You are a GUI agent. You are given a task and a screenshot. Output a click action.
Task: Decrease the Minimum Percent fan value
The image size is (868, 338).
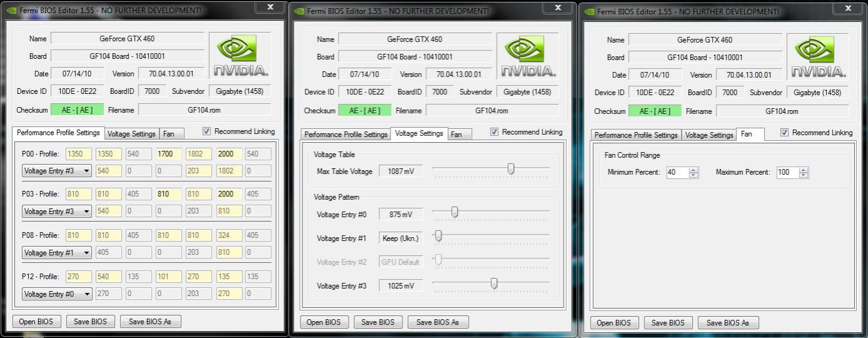point(693,175)
